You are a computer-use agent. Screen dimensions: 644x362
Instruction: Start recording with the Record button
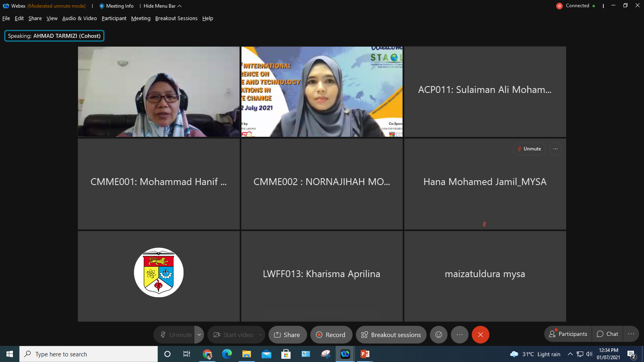click(331, 335)
